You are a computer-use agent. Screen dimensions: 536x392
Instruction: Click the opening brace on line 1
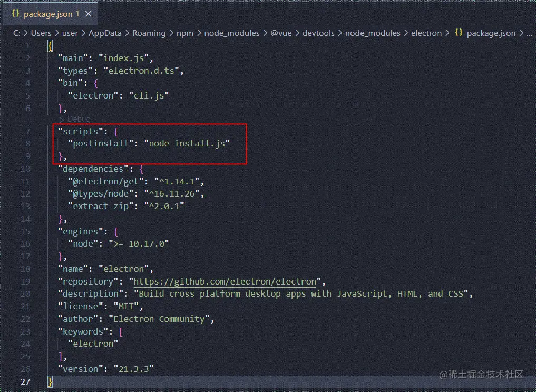[x=50, y=46]
